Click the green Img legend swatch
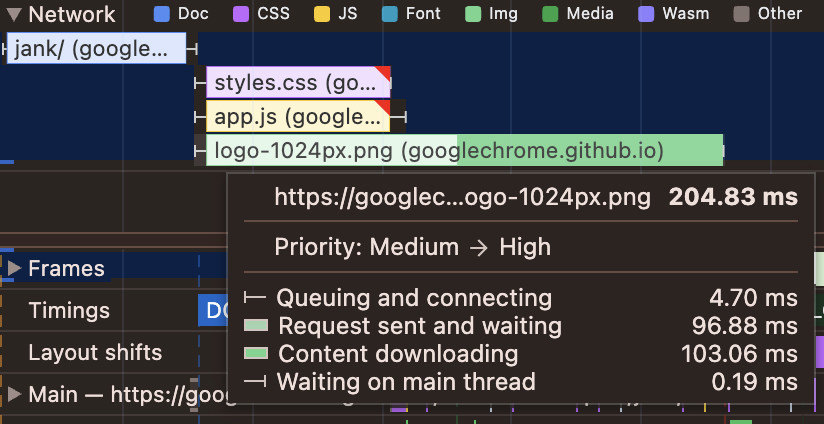The width and height of the screenshot is (824, 424). pos(473,14)
